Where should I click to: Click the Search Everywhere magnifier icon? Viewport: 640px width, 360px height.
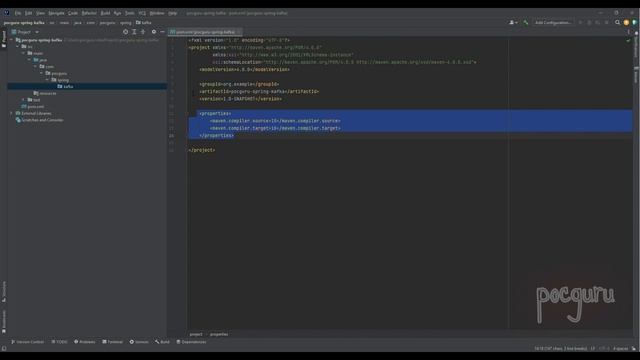coord(618,23)
